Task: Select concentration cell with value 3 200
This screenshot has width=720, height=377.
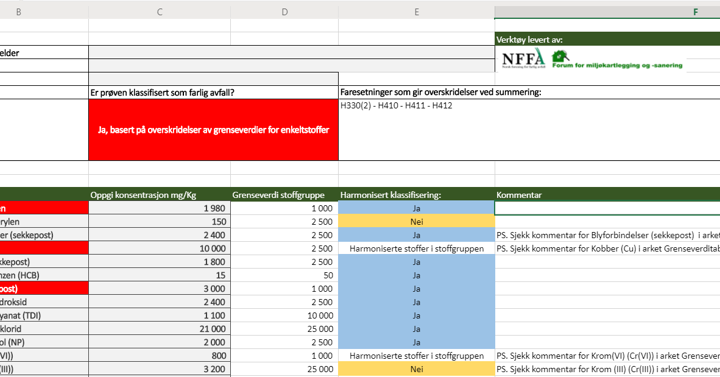Action: (159, 369)
